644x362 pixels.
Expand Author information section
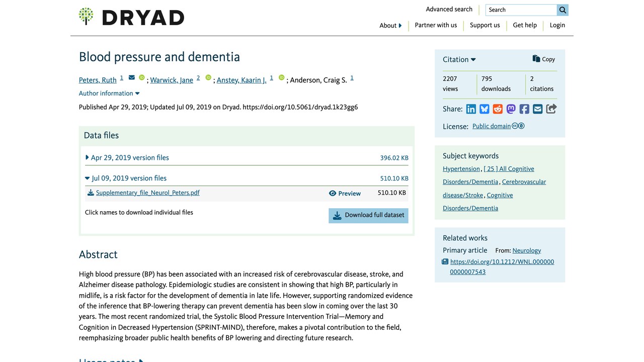pyautogui.click(x=109, y=94)
